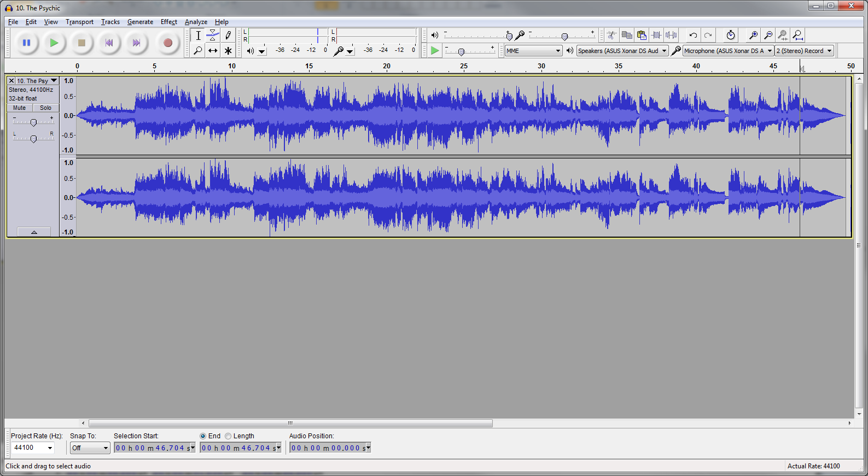
Task: Click the timeline ruler at 25 seconds
Action: [x=464, y=66]
